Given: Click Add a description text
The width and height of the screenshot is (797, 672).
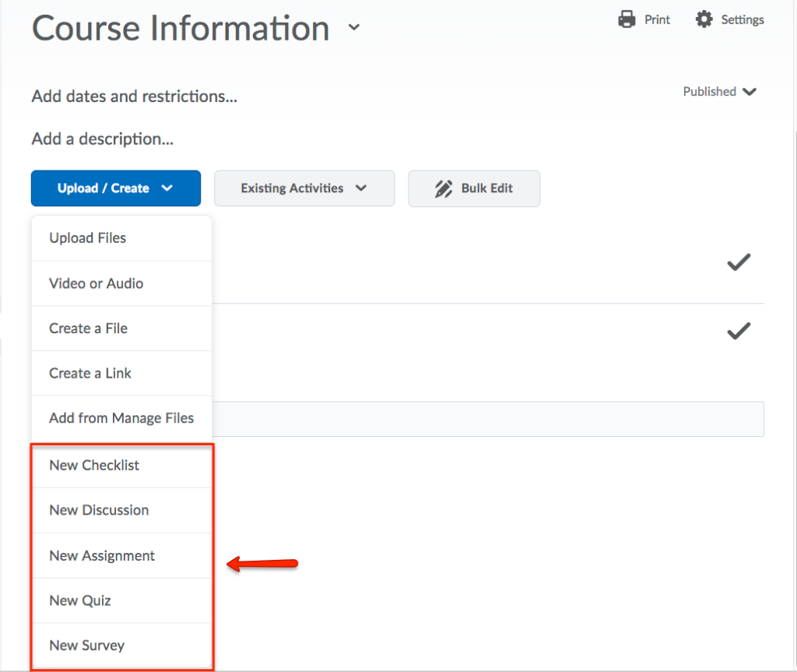Looking at the screenshot, I should tap(102, 139).
